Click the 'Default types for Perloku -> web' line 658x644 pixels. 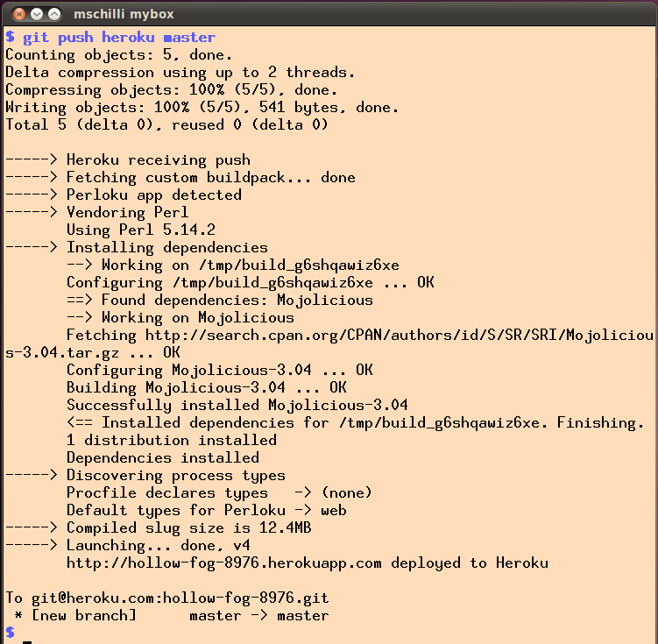click(x=207, y=511)
